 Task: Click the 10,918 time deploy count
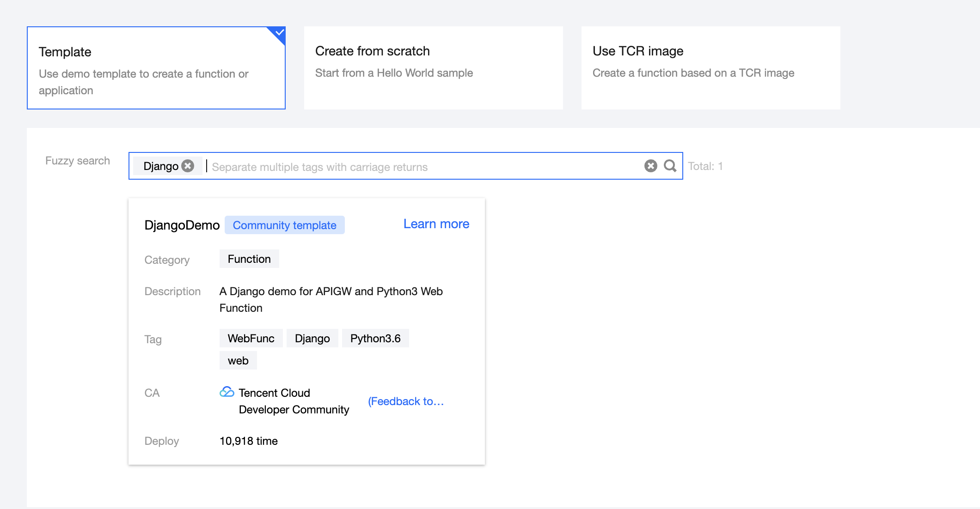(248, 441)
